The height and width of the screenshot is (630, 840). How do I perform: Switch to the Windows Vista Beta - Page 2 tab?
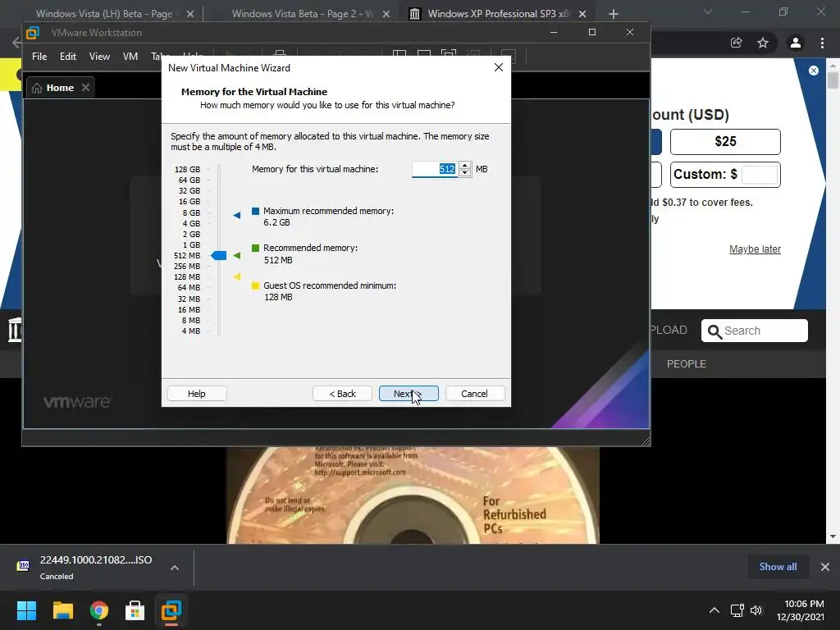pyautogui.click(x=303, y=14)
